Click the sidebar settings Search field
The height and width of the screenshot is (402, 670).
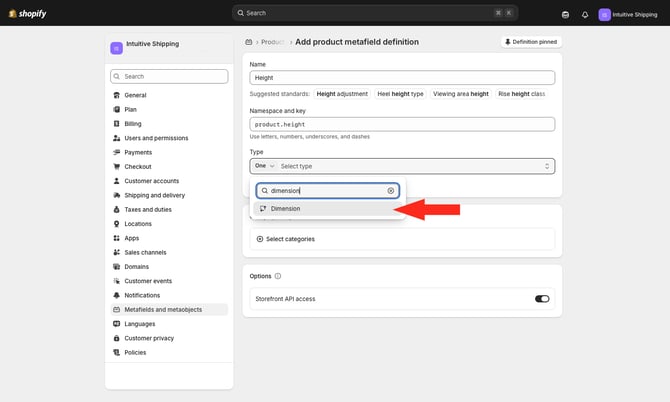click(170, 76)
